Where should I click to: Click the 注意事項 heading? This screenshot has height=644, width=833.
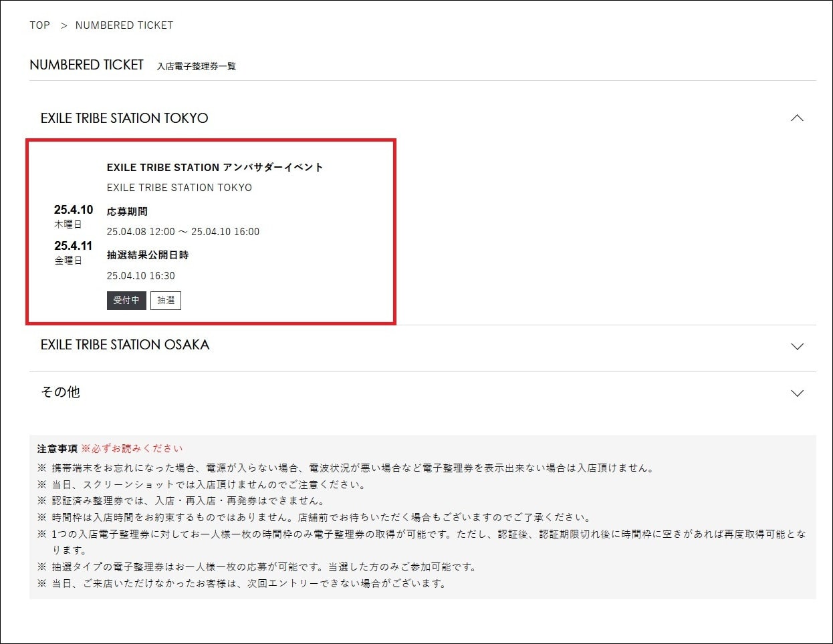click(x=57, y=448)
